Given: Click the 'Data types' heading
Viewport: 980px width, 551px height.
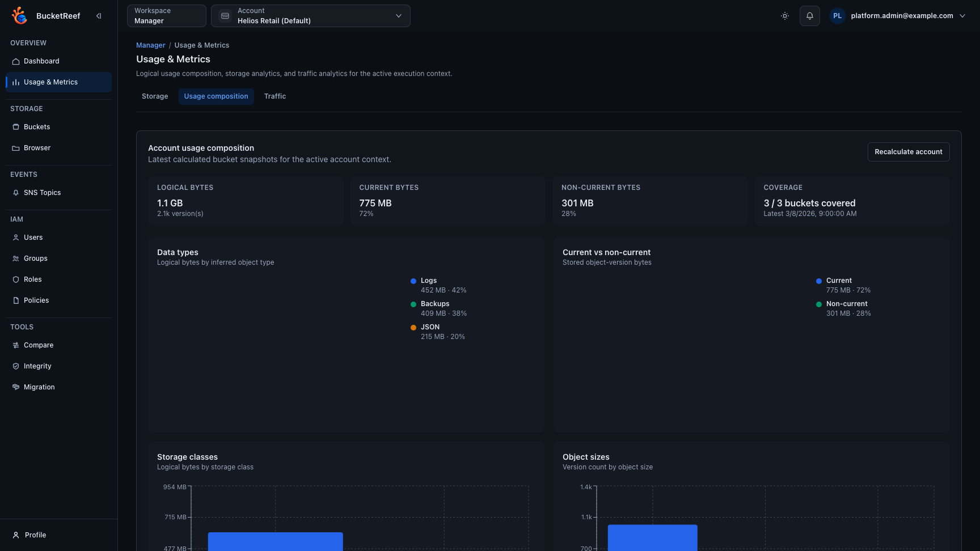Looking at the screenshot, I should point(178,252).
